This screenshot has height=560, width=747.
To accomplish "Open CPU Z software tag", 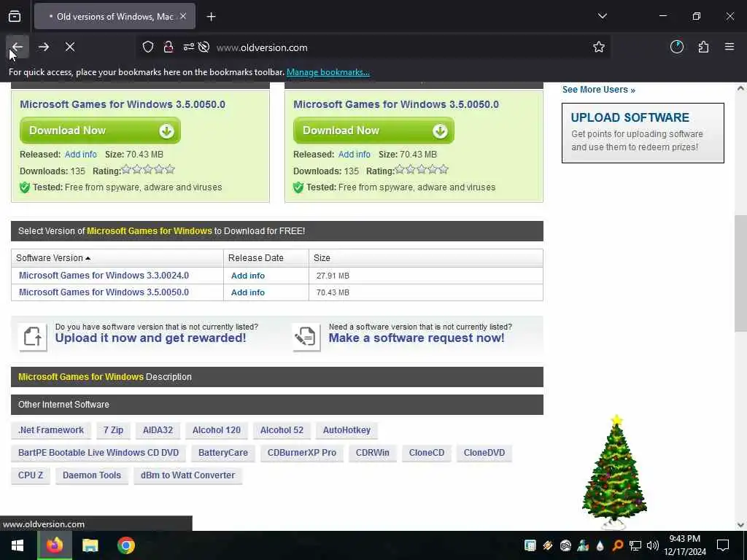I will point(31,475).
